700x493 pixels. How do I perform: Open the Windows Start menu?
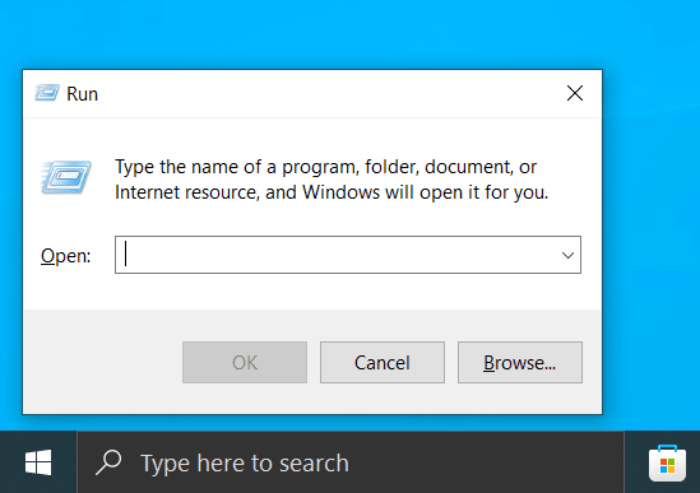(38, 462)
